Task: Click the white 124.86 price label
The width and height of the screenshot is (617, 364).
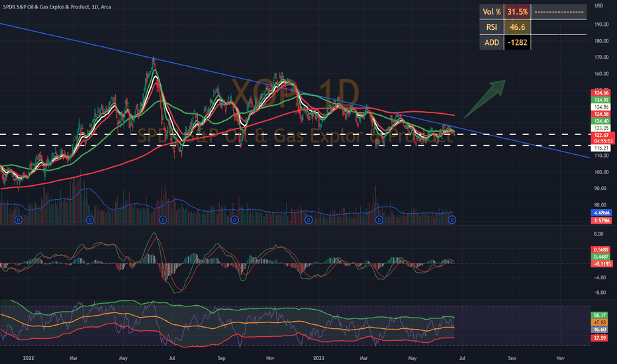Action: (601, 107)
